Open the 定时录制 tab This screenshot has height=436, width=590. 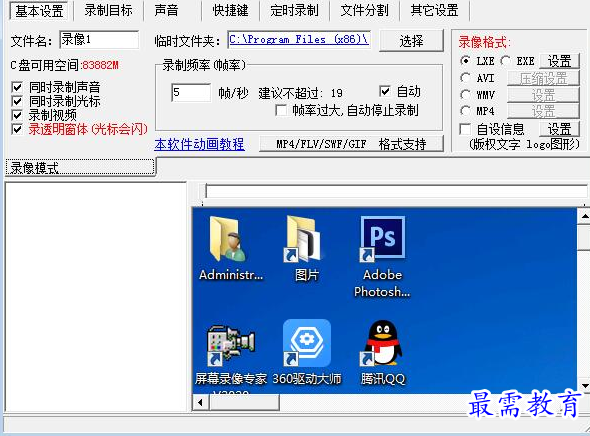point(294,11)
